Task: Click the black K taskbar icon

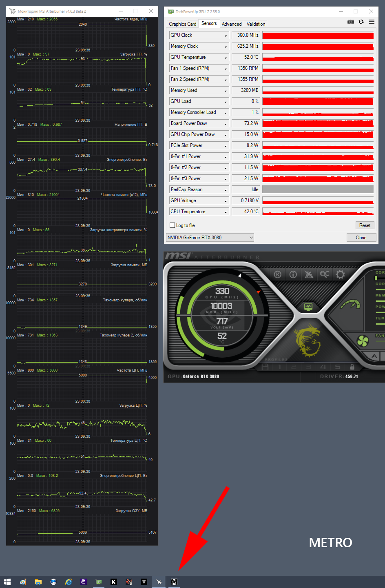Action: click(114, 582)
